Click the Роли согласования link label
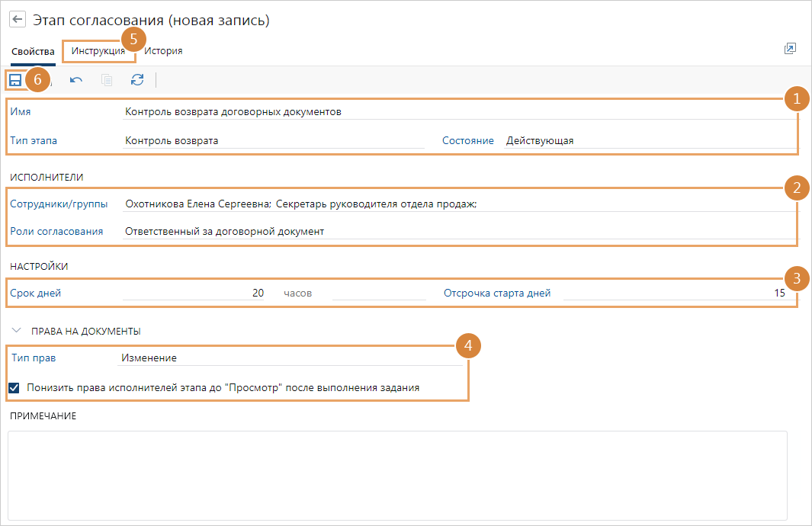The height and width of the screenshot is (526, 812). tap(56, 231)
